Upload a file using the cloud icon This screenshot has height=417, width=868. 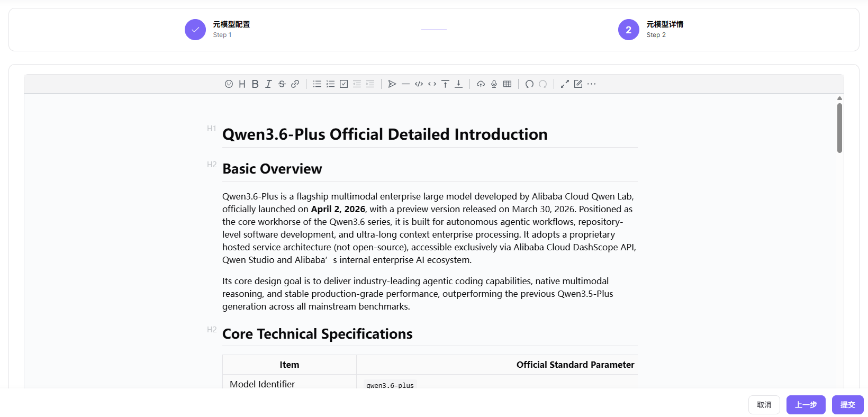click(481, 84)
